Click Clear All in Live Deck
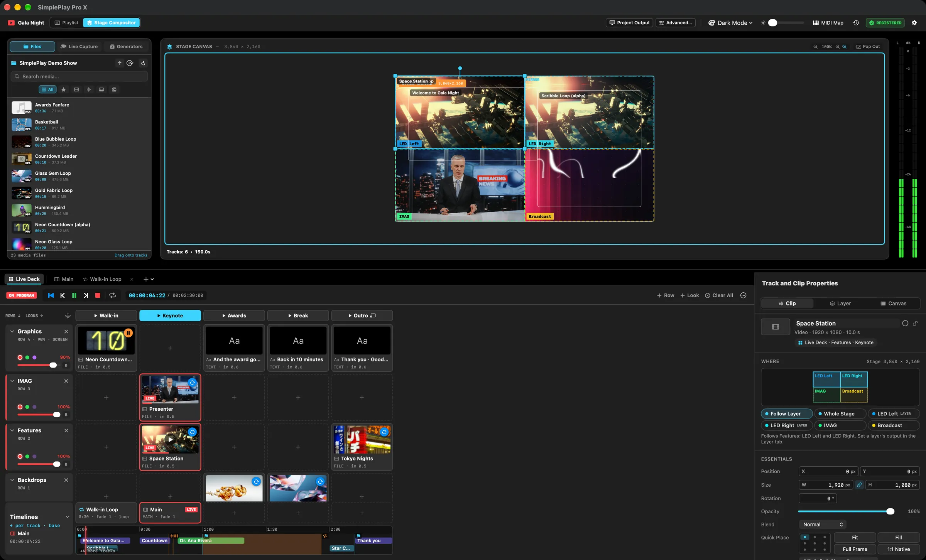This screenshot has height=560, width=926. [x=719, y=295]
